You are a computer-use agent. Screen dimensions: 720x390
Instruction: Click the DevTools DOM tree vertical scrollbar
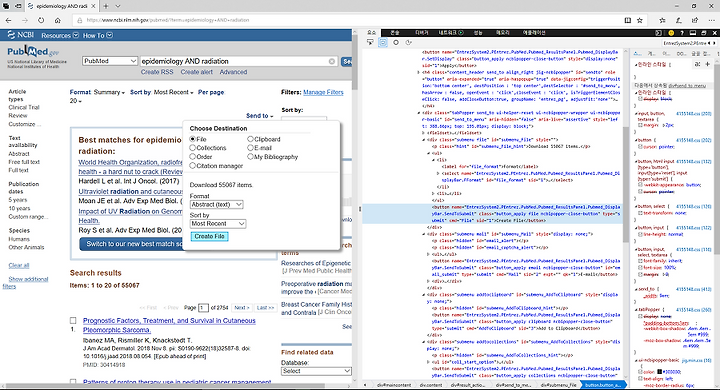click(x=626, y=184)
